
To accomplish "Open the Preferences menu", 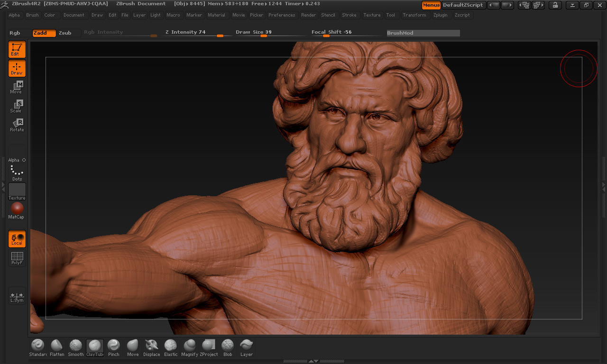I will coord(282,15).
